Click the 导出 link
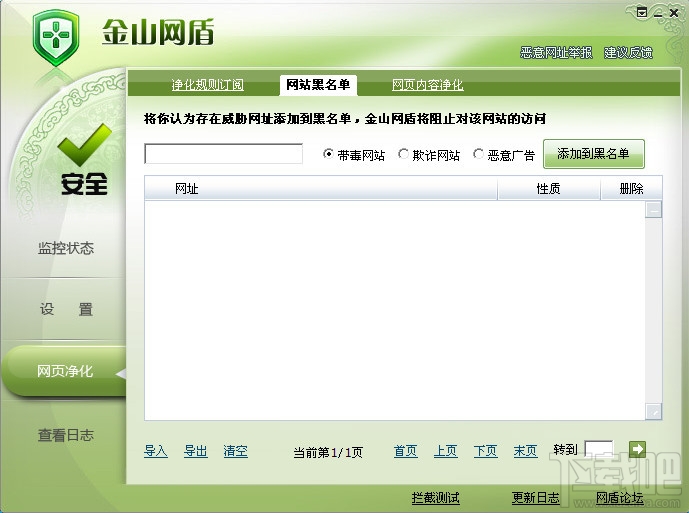Image resolution: width=689 pixels, height=513 pixels. 196,451
